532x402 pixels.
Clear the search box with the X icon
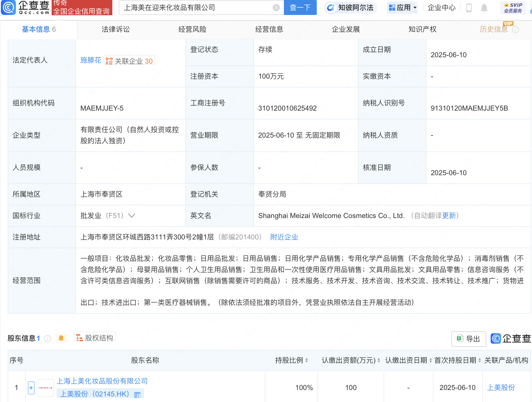click(276, 8)
